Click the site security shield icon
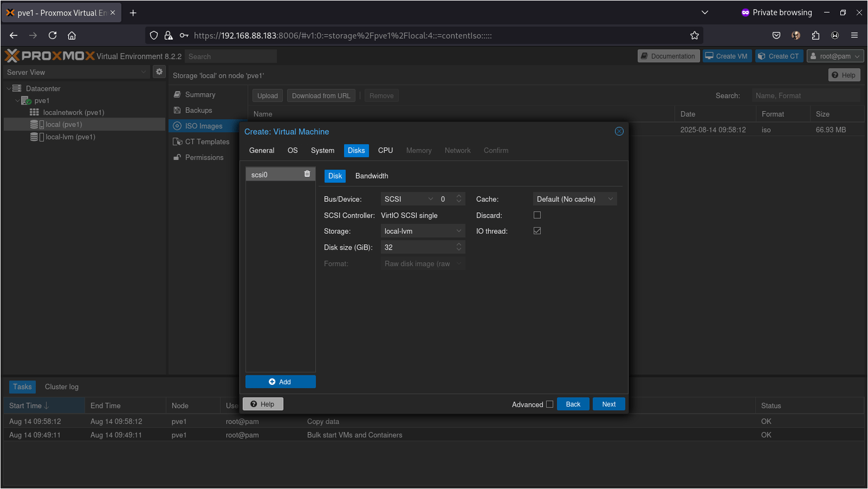Image resolution: width=868 pixels, height=489 pixels. tap(154, 35)
